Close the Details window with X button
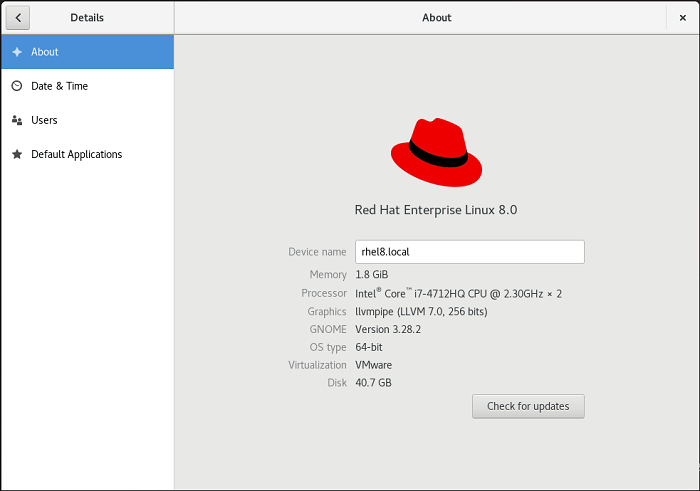The image size is (700, 491). [682, 17]
